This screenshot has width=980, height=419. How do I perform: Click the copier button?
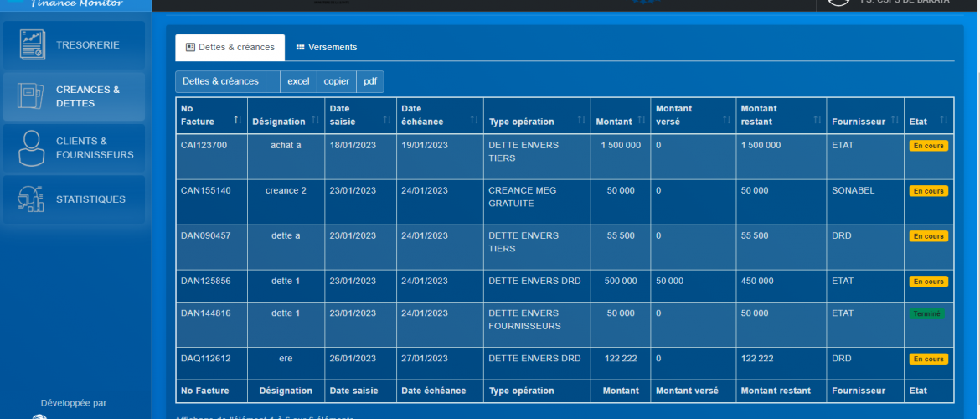point(336,81)
